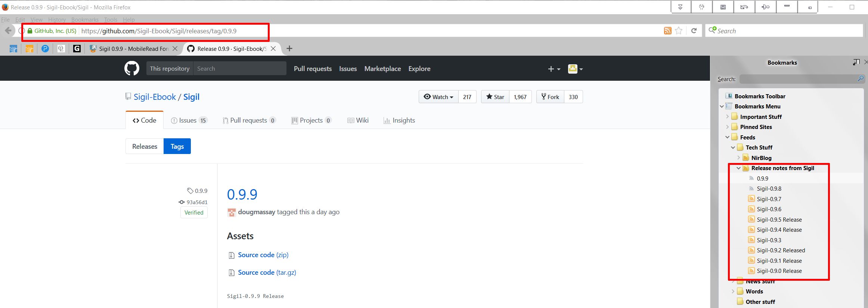Image resolution: width=868 pixels, height=308 pixels.
Task: Close the Release 0.9.9 GitHub tab
Action: [x=273, y=49]
